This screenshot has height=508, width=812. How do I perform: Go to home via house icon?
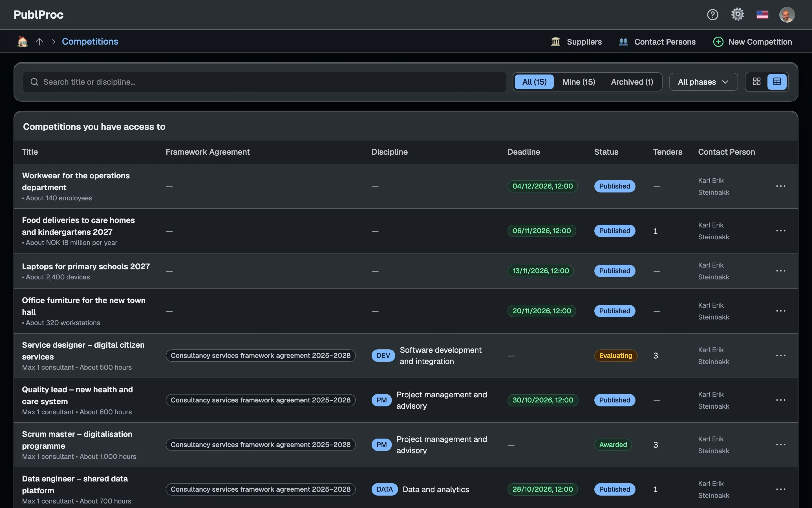(x=23, y=41)
